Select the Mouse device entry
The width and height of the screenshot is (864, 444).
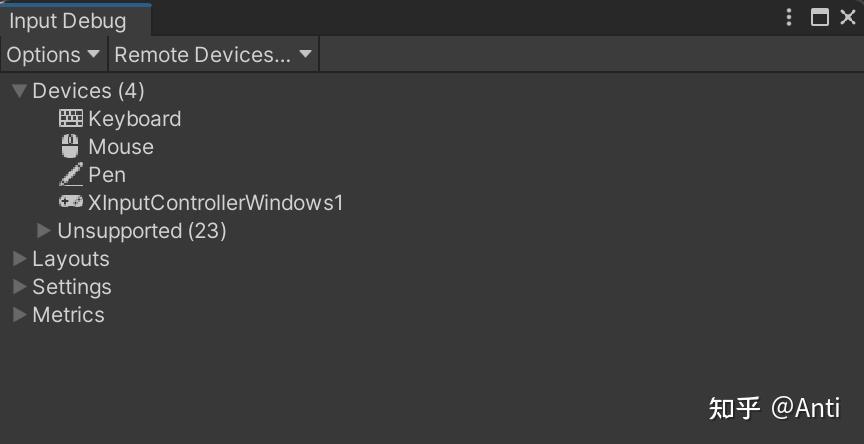tap(121, 147)
